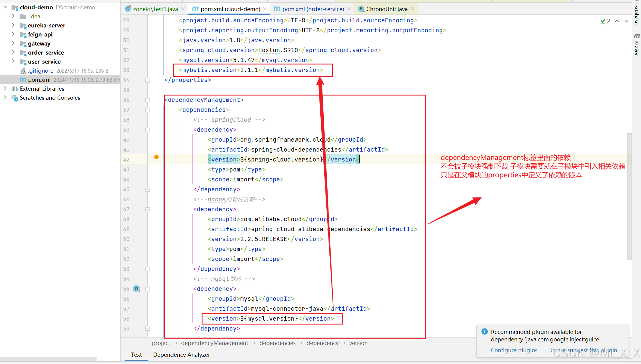This screenshot has width=641, height=364.
Task: Open the Database tool window
Action: point(636,14)
